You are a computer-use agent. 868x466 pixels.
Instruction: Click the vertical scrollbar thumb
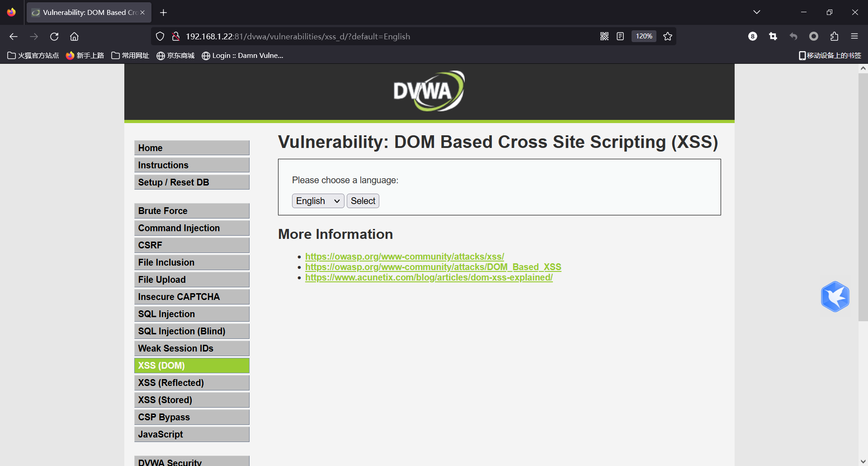click(863, 197)
